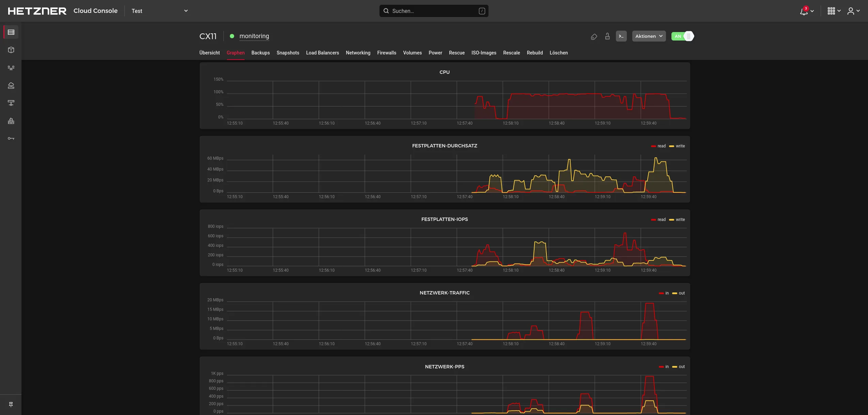This screenshot has height=415, width=868.
Task: Open the Servers section in sidebar
Action: [11, 32]
